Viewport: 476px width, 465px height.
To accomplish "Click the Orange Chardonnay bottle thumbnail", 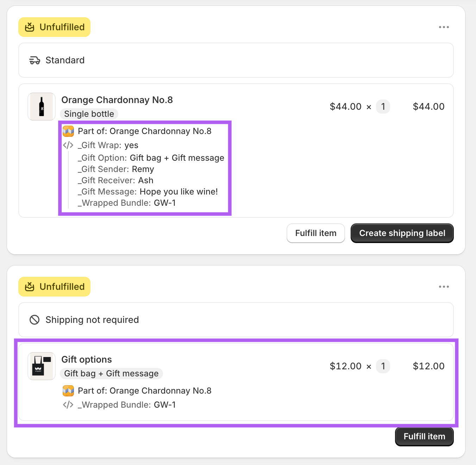I will pyautogui.click(x=42, y=107).
